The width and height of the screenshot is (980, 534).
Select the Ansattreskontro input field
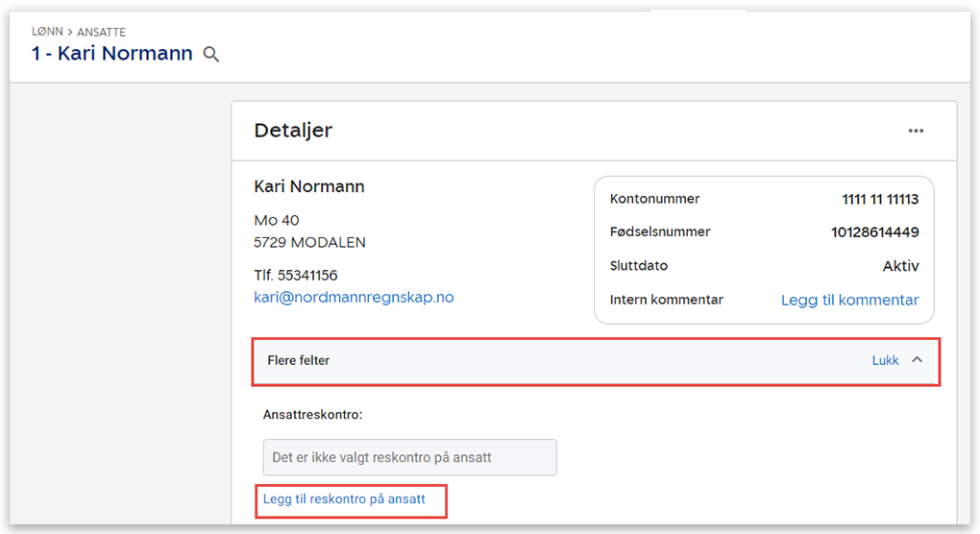click(409, 457)
